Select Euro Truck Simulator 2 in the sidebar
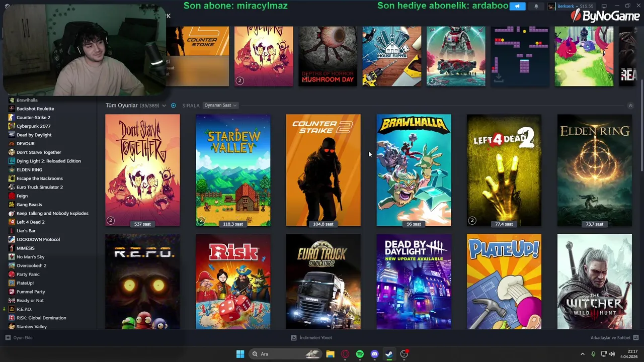The image size is (644, 362). point(40,187)
